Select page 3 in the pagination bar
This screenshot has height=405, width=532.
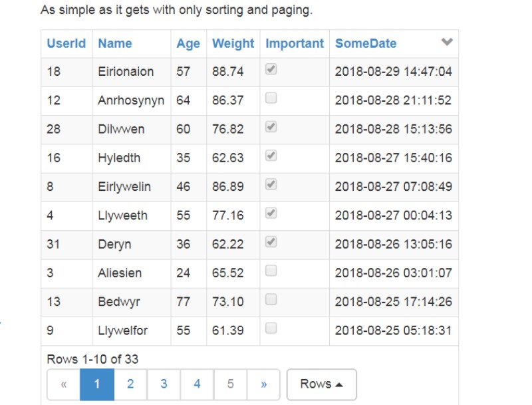163,384
